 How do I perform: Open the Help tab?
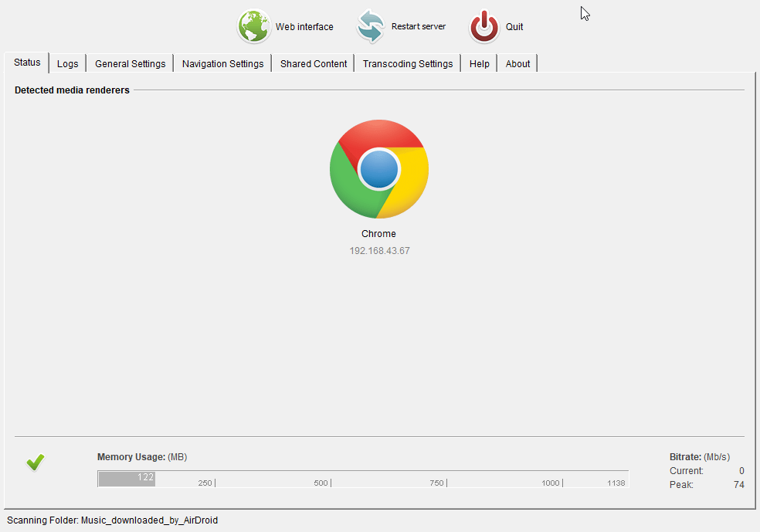tap(479, 64)
